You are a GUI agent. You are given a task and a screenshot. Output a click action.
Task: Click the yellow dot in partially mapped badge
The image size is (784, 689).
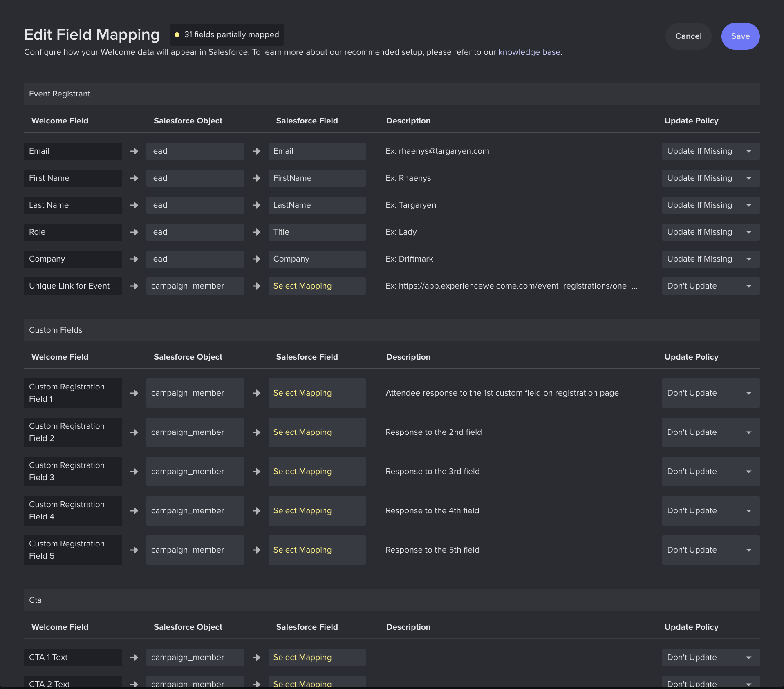(177, 35)
